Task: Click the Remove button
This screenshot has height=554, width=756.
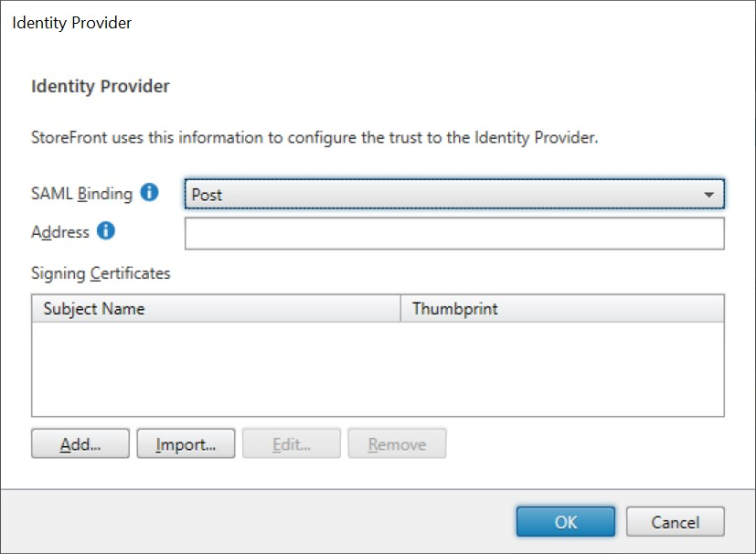Action: [396, 443]
